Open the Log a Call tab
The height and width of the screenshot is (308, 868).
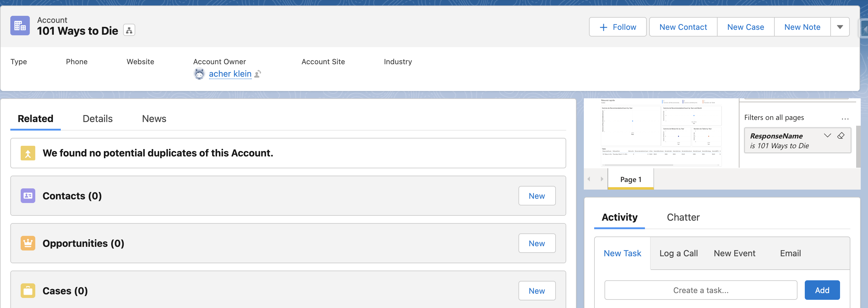click(678, 253)
